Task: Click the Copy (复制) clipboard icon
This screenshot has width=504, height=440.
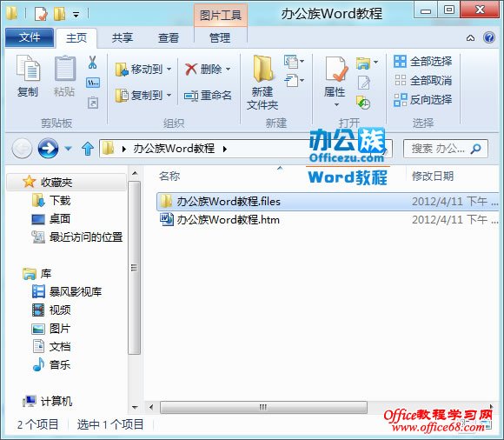Action: (x=28, y=68)
